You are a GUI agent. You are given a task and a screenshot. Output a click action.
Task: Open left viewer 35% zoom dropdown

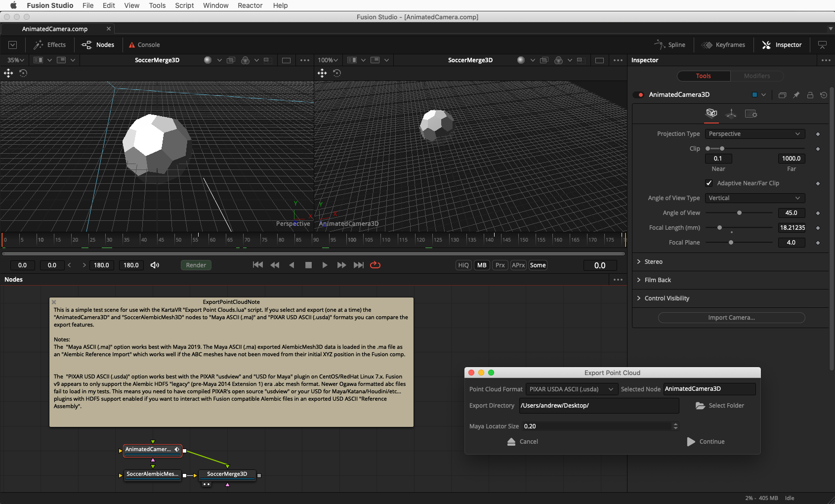point(15,60)
